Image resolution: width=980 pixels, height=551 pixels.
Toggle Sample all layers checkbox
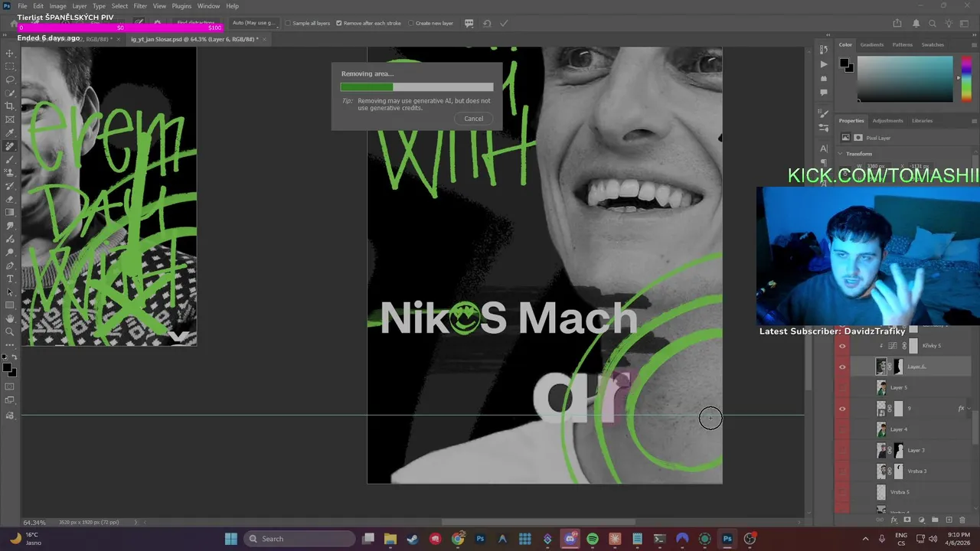(x=288, y=23)
